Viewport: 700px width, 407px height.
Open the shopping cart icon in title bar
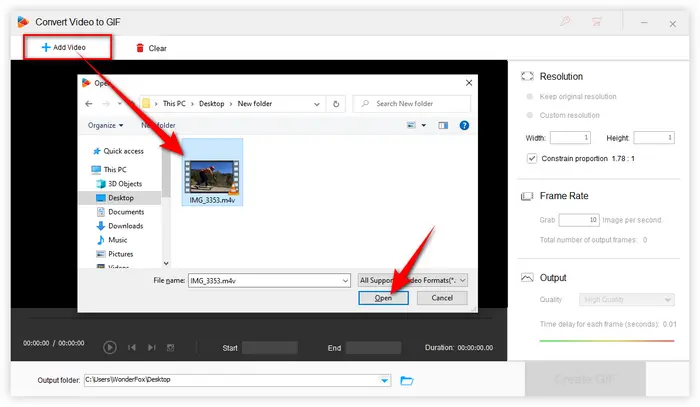point(596,21)
